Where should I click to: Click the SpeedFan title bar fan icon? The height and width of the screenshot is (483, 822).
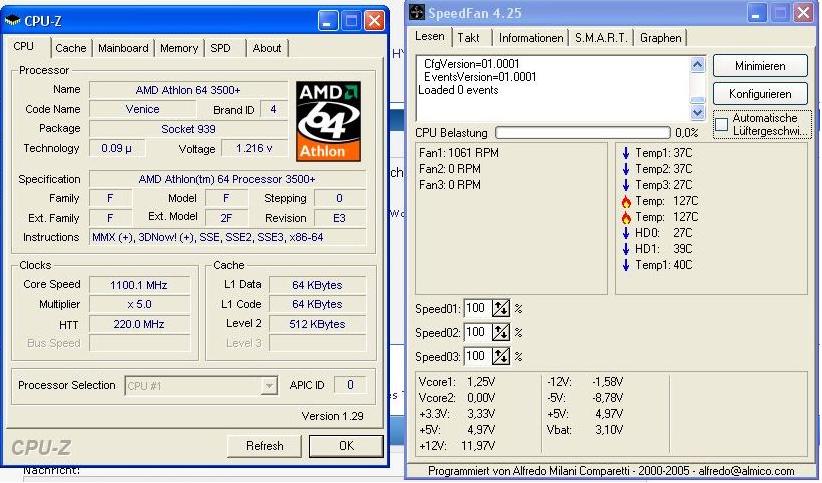(x=417, y=12)
